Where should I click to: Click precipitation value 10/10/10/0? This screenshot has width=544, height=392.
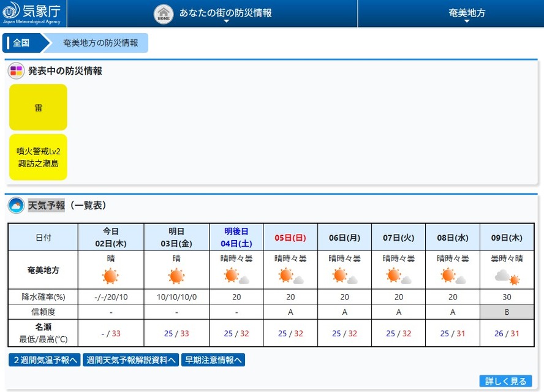click(x=176, y=297)
